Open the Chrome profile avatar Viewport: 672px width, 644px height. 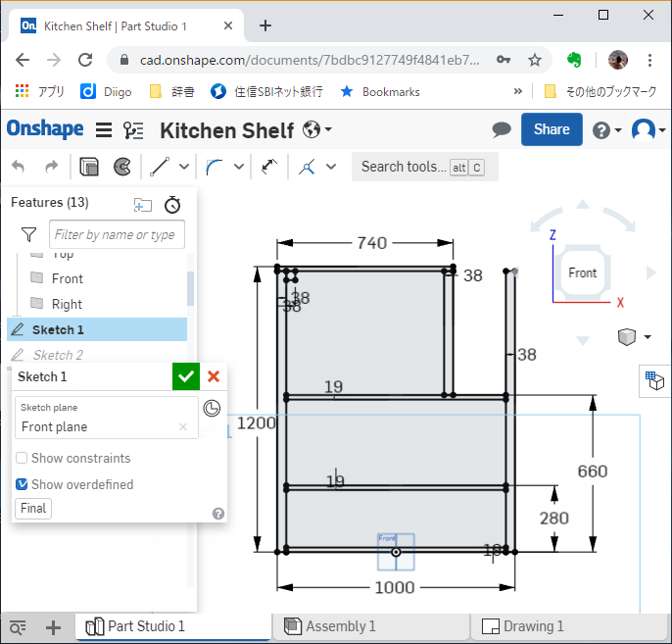pos(618,60)
